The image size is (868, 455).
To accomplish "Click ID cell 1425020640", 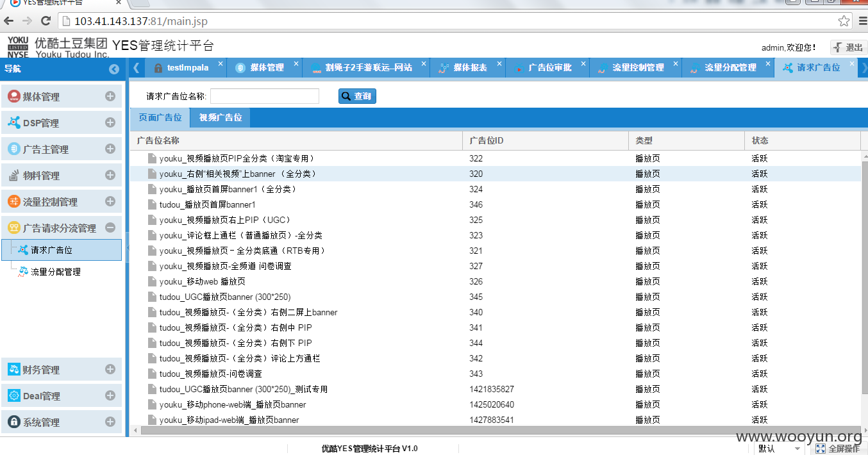I will [492, 404].
